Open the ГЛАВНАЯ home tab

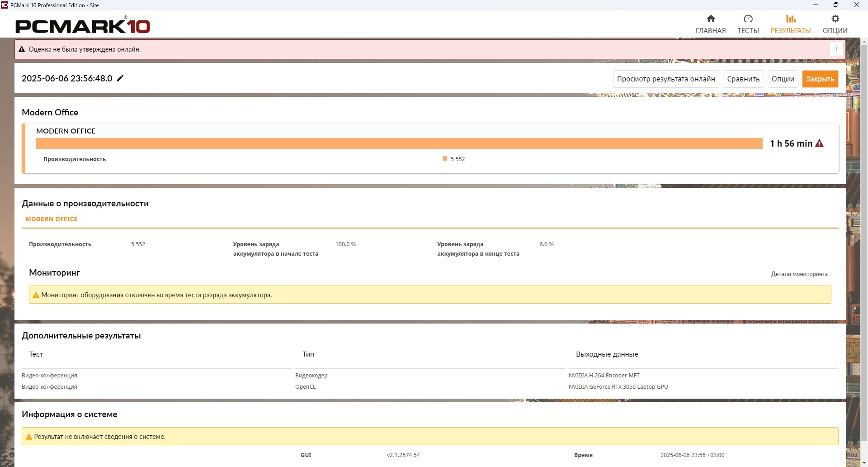pos(710,24)
